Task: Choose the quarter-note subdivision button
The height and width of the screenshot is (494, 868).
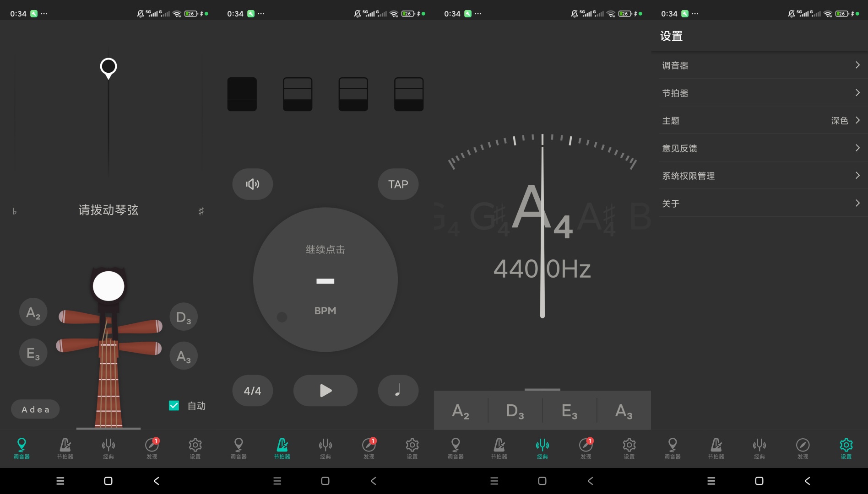Action: (398, 391)
